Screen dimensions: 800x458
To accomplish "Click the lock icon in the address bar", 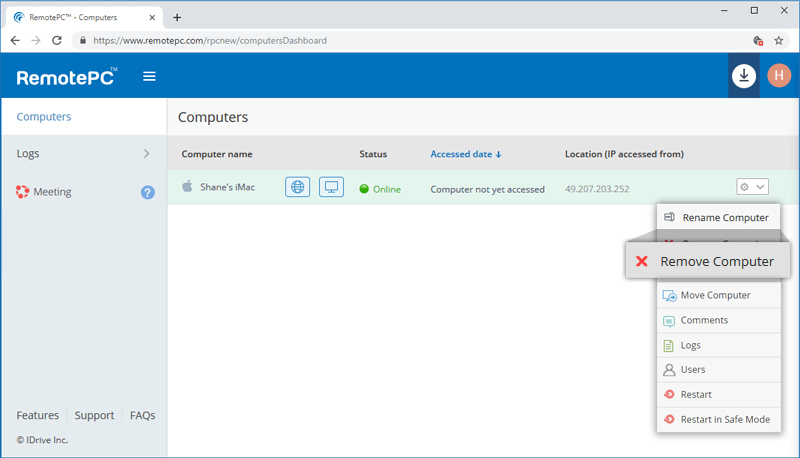I will (x=83, y=40).
